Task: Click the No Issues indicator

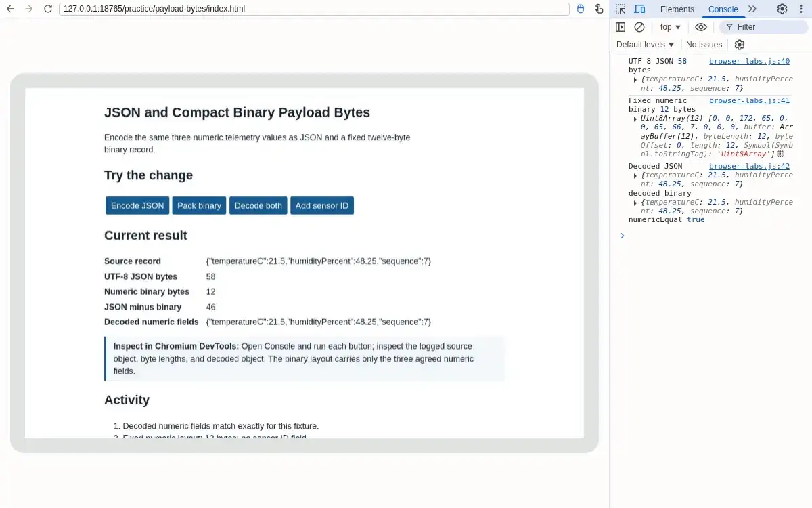Action: click(x=704, y=45)
